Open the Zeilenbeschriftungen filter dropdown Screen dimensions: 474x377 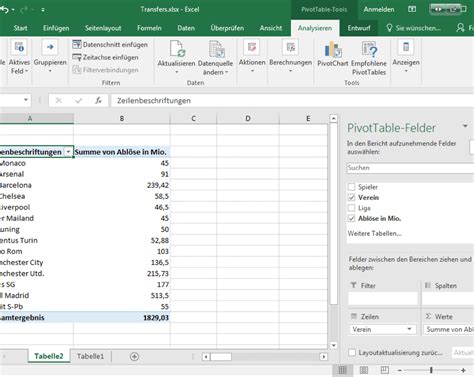(x=68, y=152)
